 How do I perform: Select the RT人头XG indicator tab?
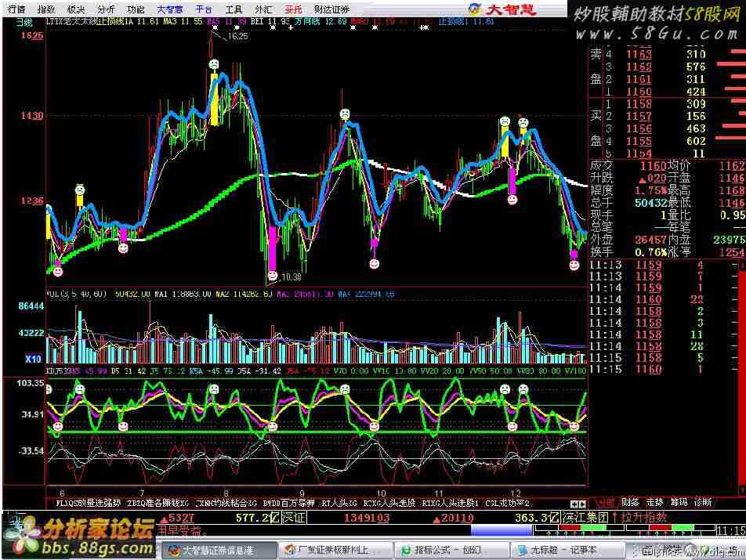pos(339,503)
